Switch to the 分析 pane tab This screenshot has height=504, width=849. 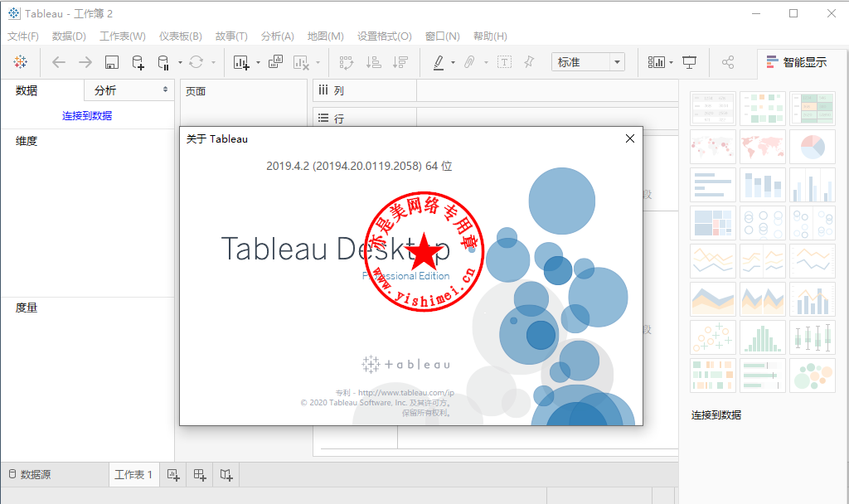105,90
